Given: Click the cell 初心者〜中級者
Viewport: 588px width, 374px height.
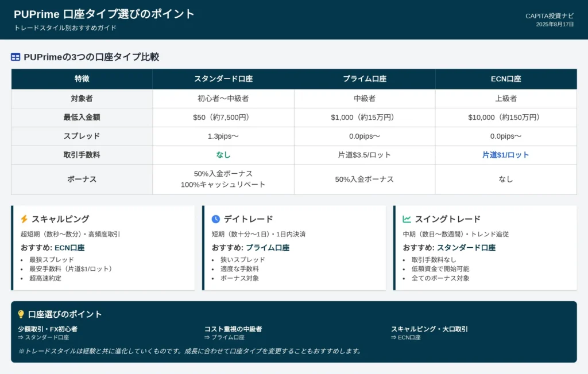Looking at the screenshot, I should 223,99.
